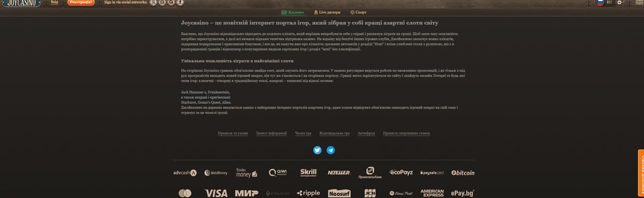644x198 pixels.
Task: Sign in with Google social icon
Action: click(x=171, y=2)
